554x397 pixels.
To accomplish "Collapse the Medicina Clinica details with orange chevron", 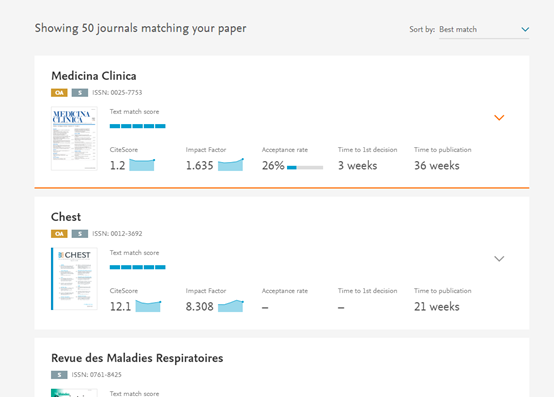I will click(x=499, y=118).
